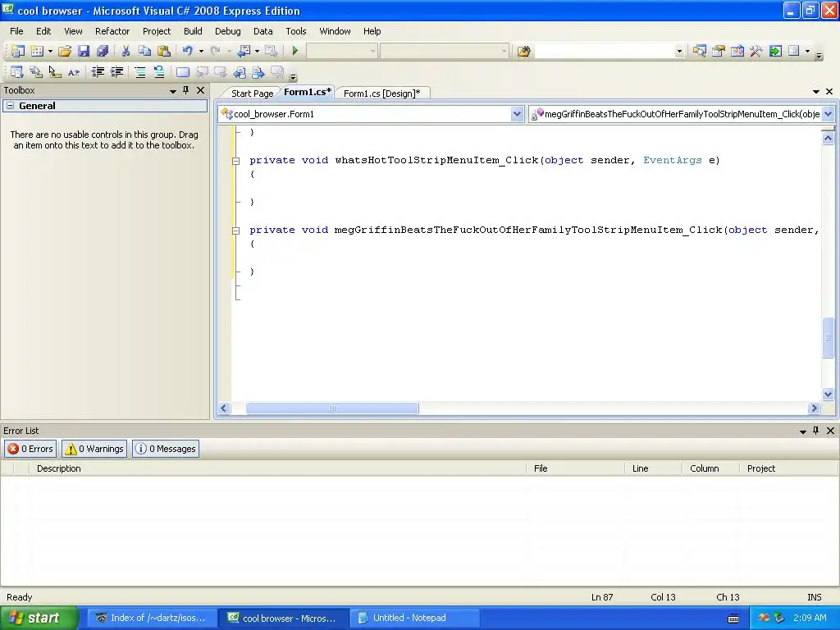Switch to Untitled - Notepad taskbar button
Image resolution: width=840 pixels, height=630 pixels.
coord(414,619)
